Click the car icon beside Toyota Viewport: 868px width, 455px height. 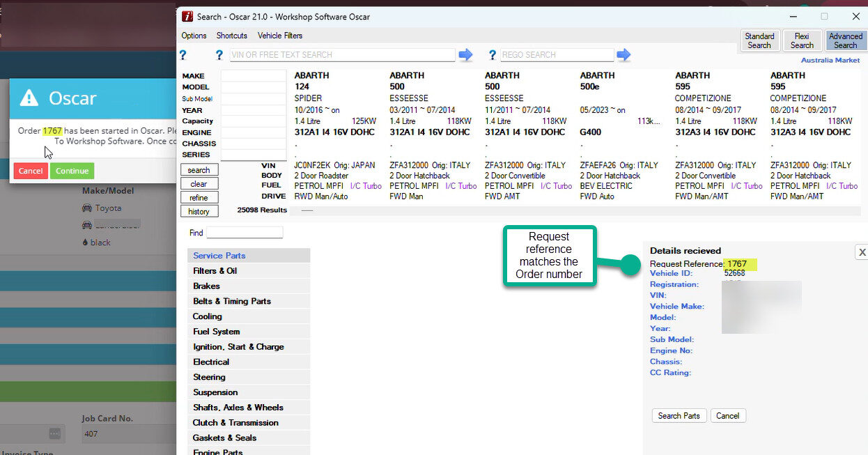(x=87, y=208)
